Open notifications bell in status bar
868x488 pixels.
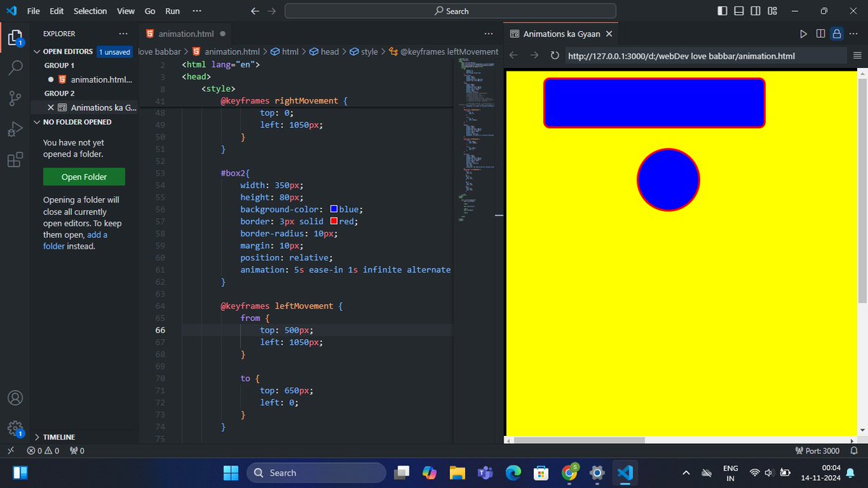pos(854,450)
